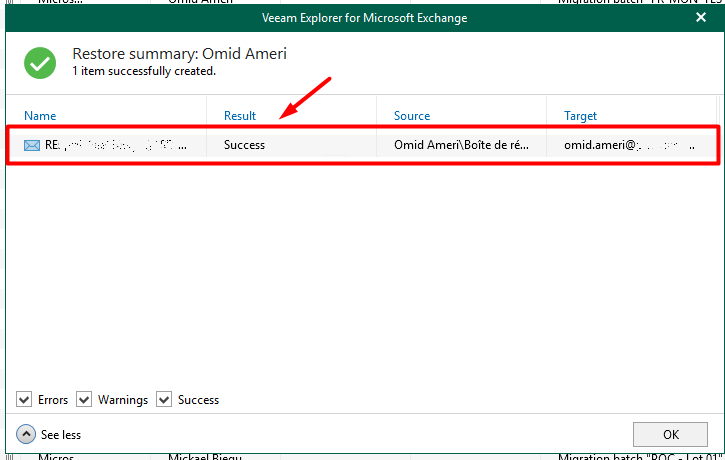Click the green success checkmark icon
The width and height of the screenshot is (725, 460).
click(x=40, y=63)
